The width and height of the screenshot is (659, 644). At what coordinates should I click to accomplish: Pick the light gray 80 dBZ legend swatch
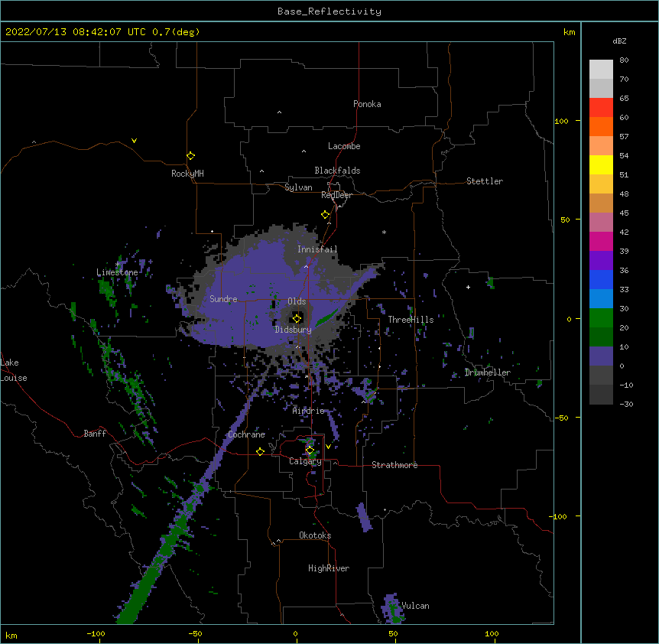(601, 70)
